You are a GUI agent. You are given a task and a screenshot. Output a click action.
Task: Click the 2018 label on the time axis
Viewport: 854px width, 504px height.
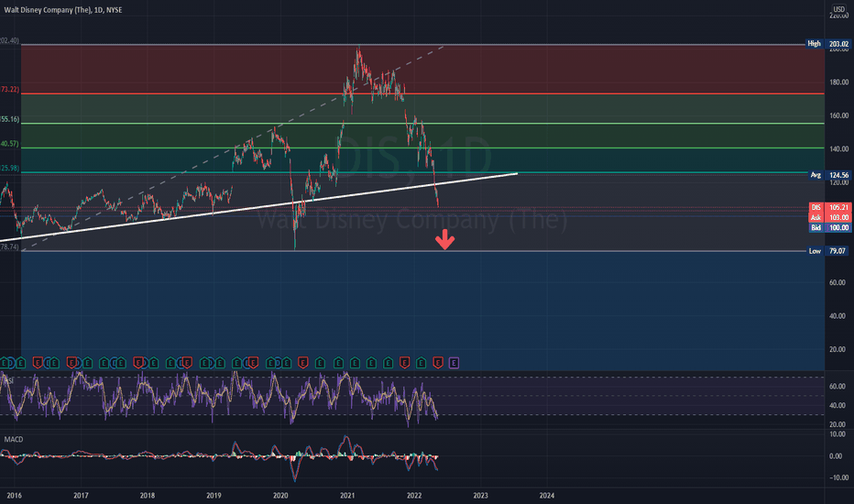(x=147, y=495)
